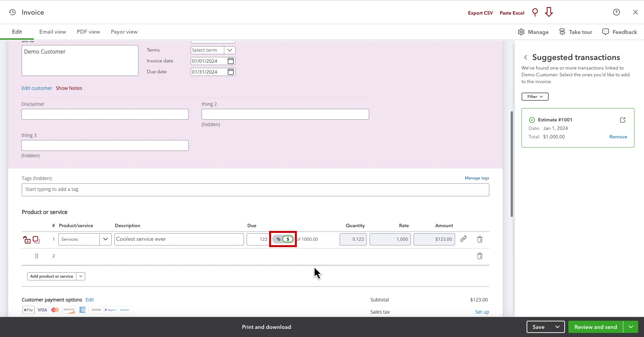Open the Invoice date calendar picker
The height and width of the screenshot is (337, 644).
231,61
